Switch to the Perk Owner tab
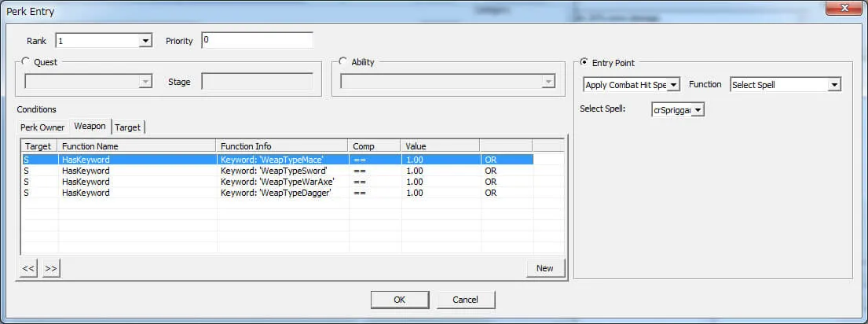Screen dimensions: 868x324 (41, 127)
